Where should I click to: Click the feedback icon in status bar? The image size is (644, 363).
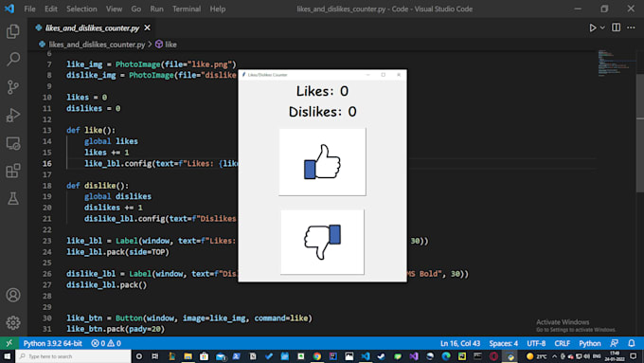tap(615, 343)
